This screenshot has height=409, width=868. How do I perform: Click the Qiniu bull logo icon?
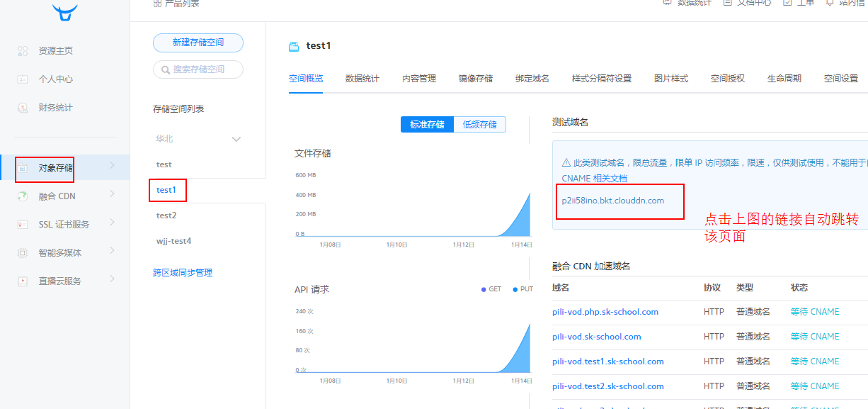[x=64, y=11]
